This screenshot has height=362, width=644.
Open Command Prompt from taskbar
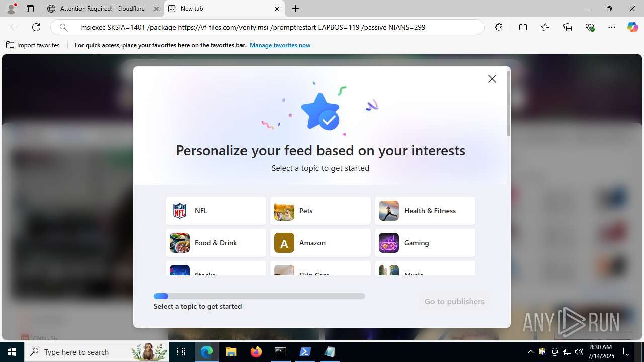point(281,352)
